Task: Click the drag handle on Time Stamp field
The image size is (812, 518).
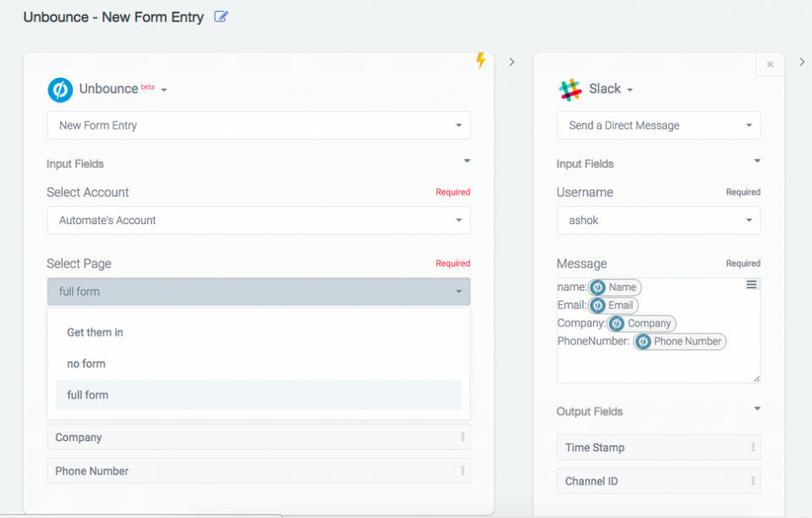Action: 753,447
